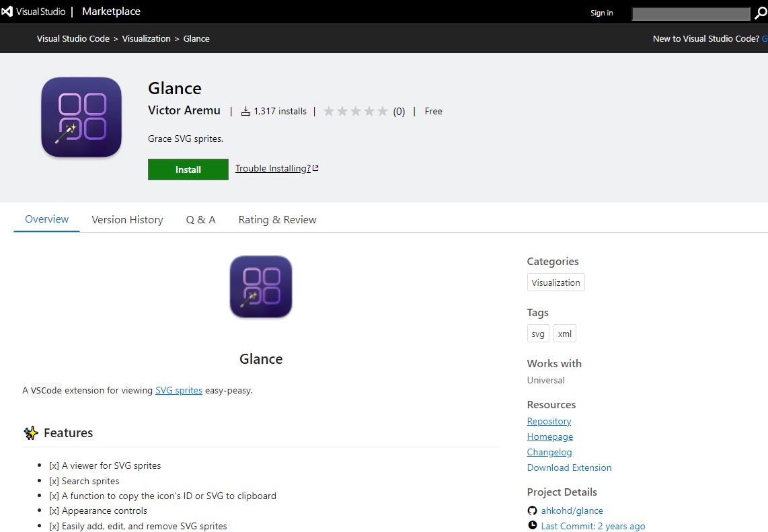768x532 pixels.
Task: Click the xml tag
Action: (565, 334)
